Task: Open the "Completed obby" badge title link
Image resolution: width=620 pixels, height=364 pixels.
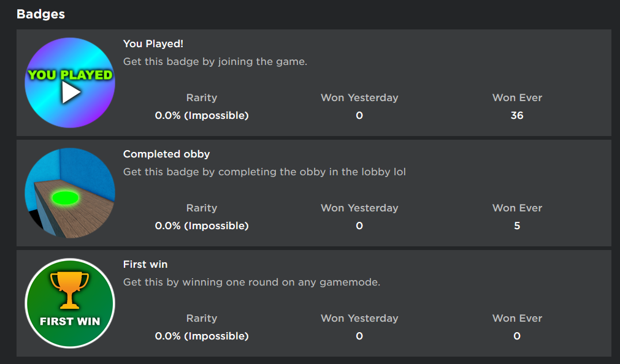Action: (x=166, y=154)
